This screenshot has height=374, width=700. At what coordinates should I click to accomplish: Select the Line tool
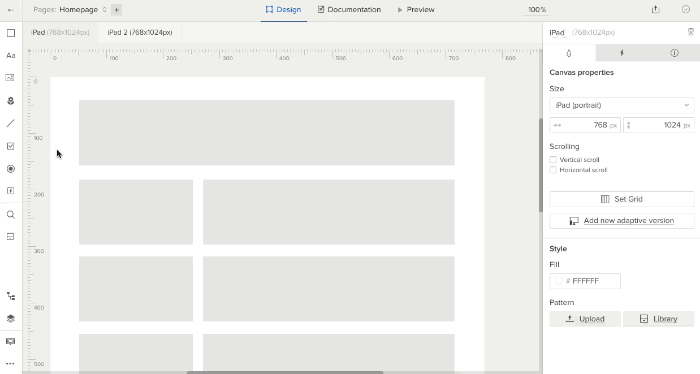point(11,123)
